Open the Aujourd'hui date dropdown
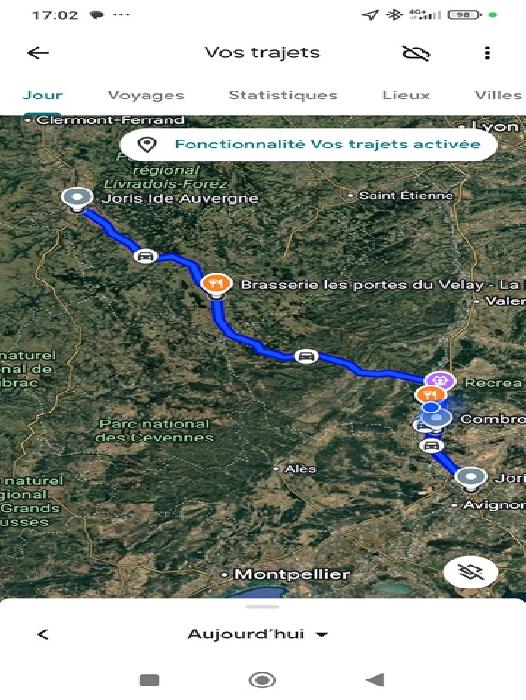Screen dimensions: 526x700 258,634
